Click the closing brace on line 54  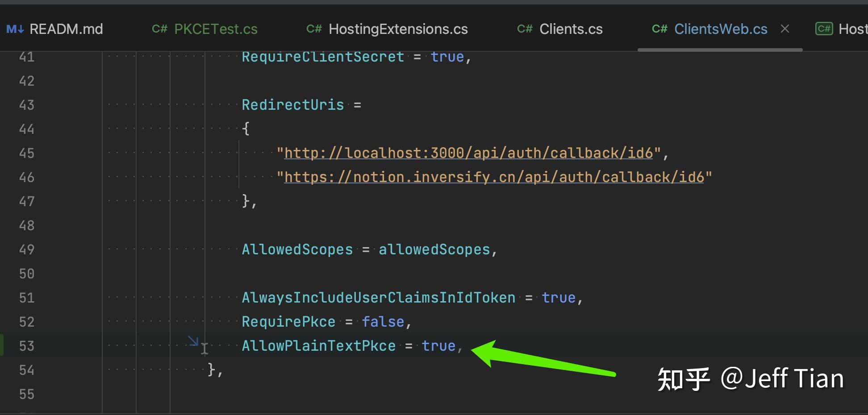point(212,370)
